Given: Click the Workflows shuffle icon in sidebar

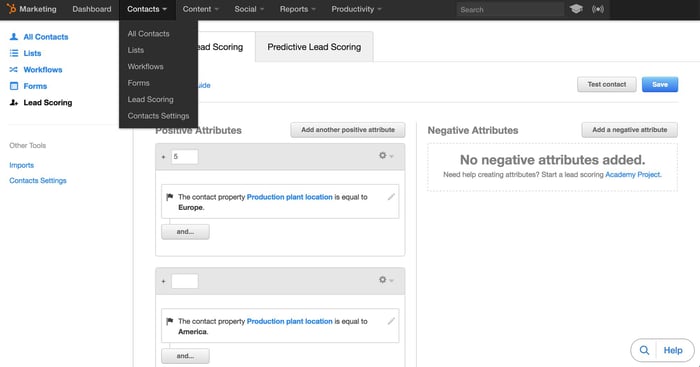Looking at the screenshot, I should tap(14, 70).
